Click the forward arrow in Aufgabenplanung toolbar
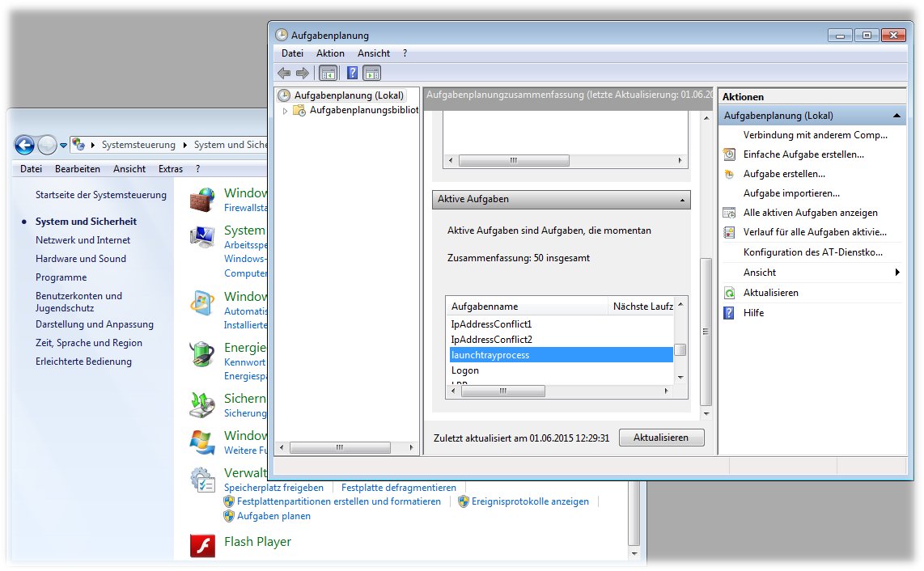924x571 pixels. (303, 73)
